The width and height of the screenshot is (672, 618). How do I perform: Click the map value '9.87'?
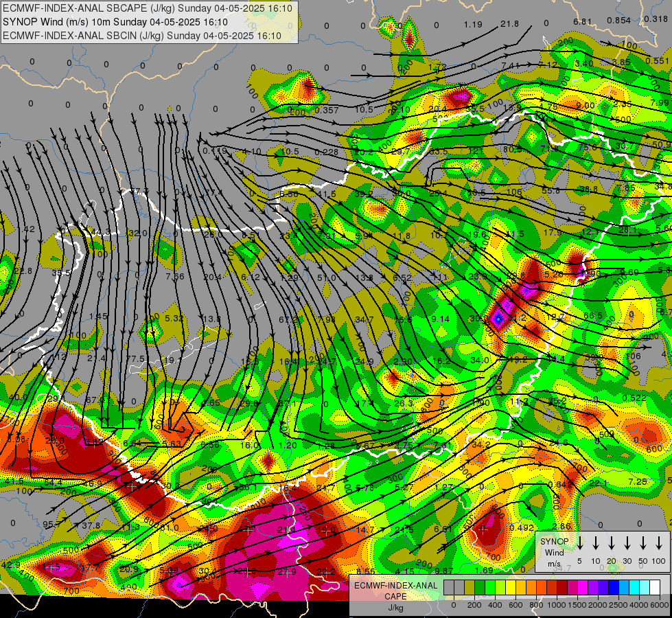(x=444, y=571)
